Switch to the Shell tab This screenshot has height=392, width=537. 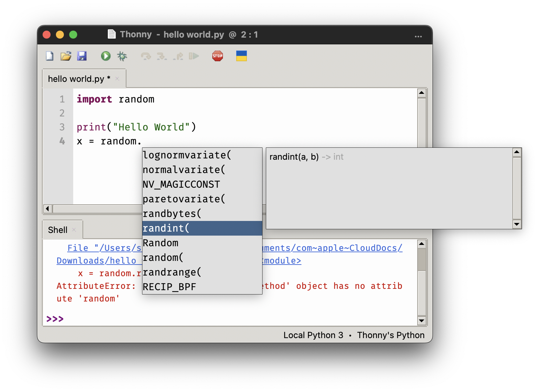point(58,230)
